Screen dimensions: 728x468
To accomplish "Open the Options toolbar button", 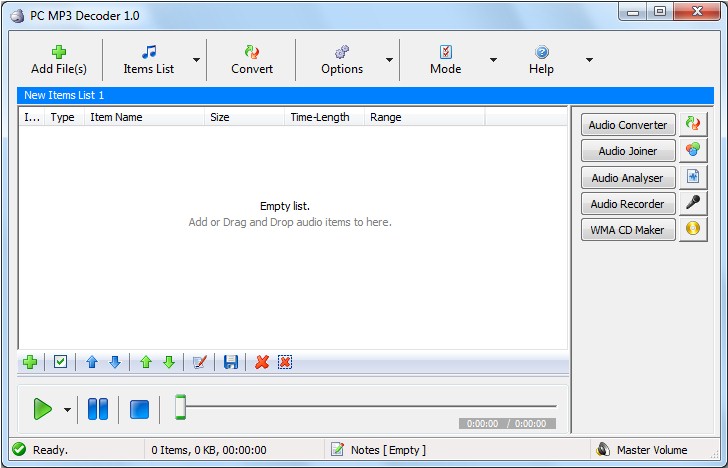I will (342, 60).
